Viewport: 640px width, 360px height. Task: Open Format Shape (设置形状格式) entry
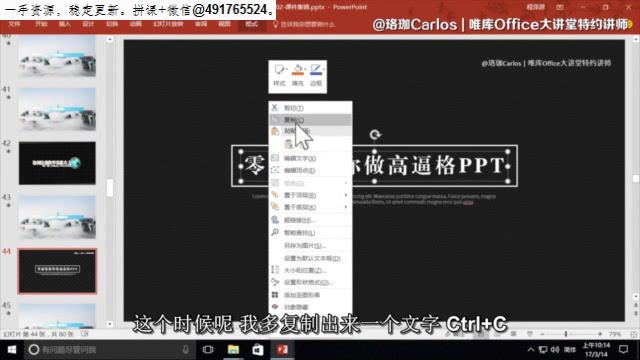pos(310,282)
